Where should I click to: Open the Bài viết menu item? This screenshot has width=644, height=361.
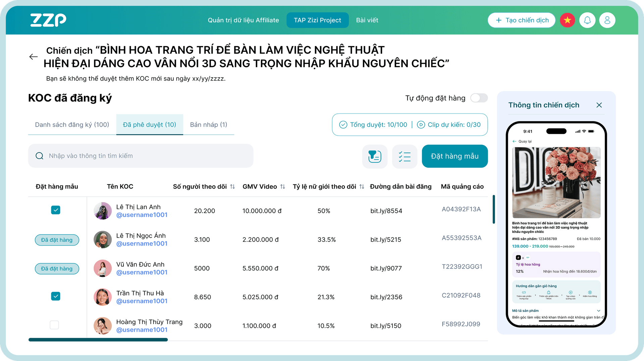click(x=367, y=20)
